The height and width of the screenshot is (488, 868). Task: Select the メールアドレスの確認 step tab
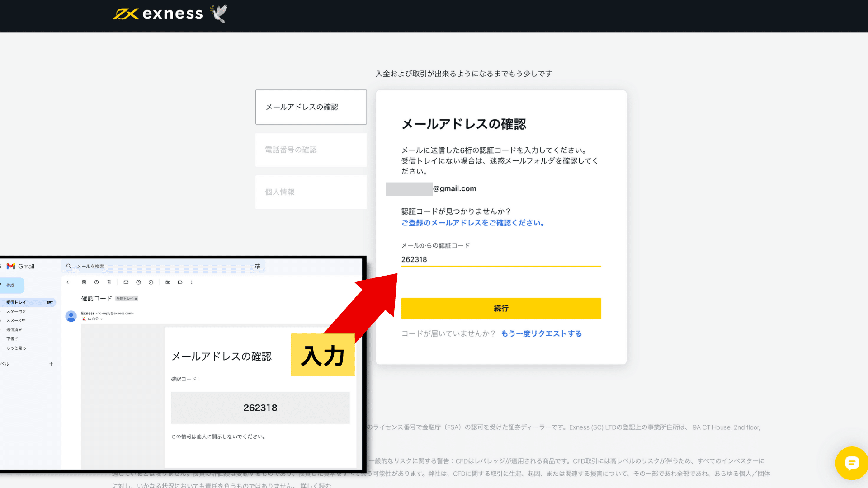click(311, 107)
